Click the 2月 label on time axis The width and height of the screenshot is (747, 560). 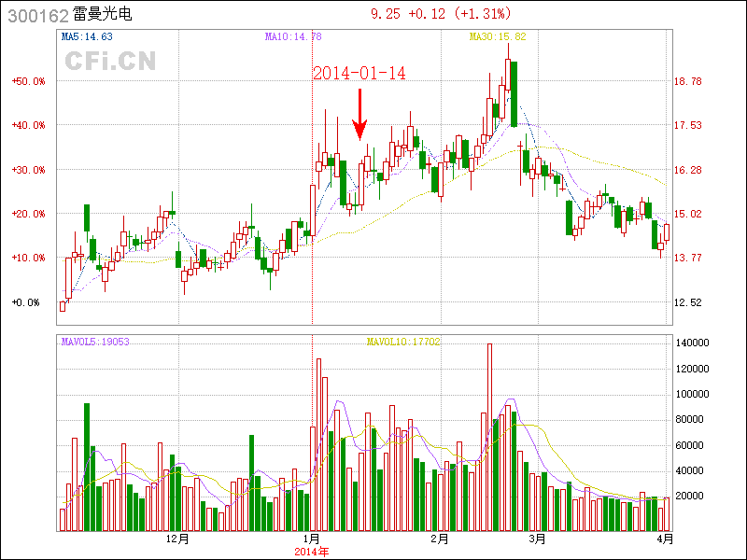click(x=439, y=539)
